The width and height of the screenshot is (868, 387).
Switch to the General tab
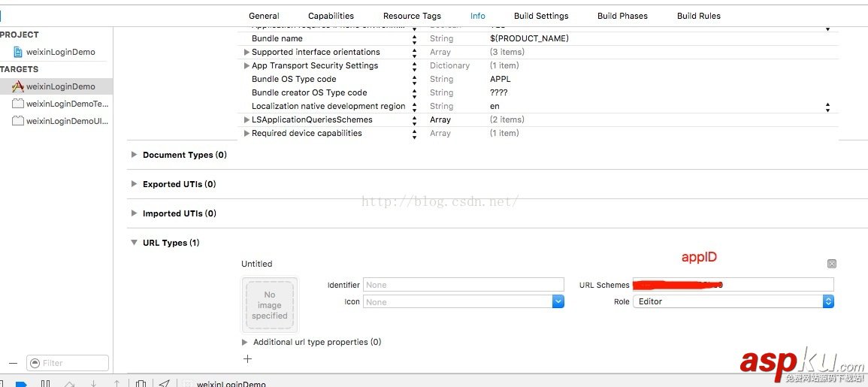[264, 16]
